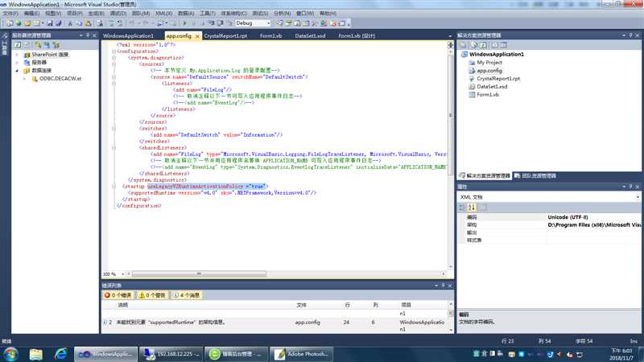
Task: Toggle the warnings filter showing 0 warnings
Action: 152,295
